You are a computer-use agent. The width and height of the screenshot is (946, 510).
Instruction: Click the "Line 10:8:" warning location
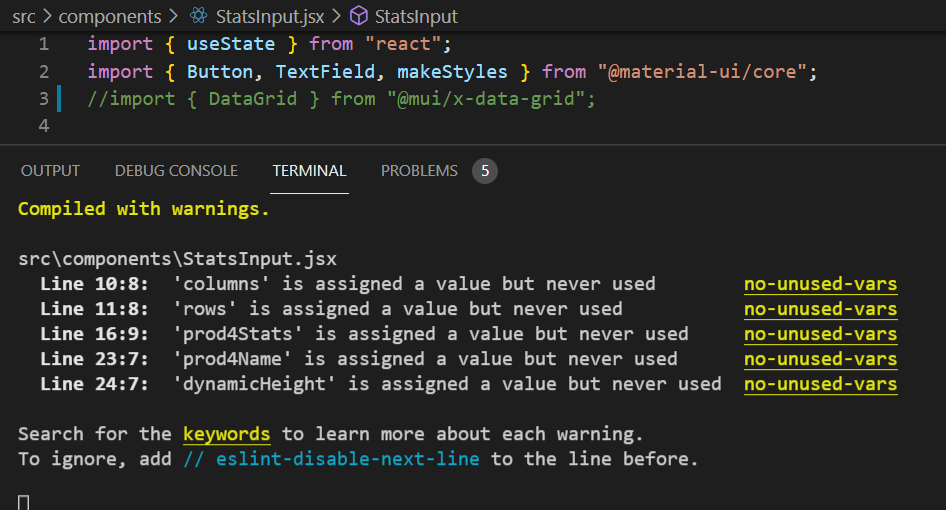pyautogui.click(x=94, y=284)
